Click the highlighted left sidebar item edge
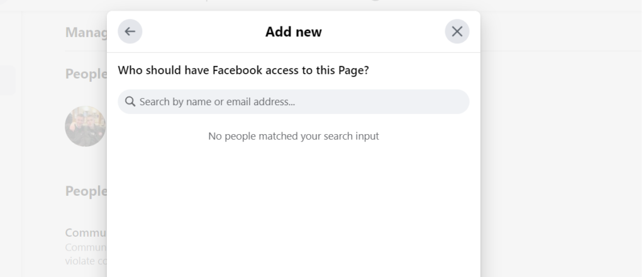 (x=8, y=80)
